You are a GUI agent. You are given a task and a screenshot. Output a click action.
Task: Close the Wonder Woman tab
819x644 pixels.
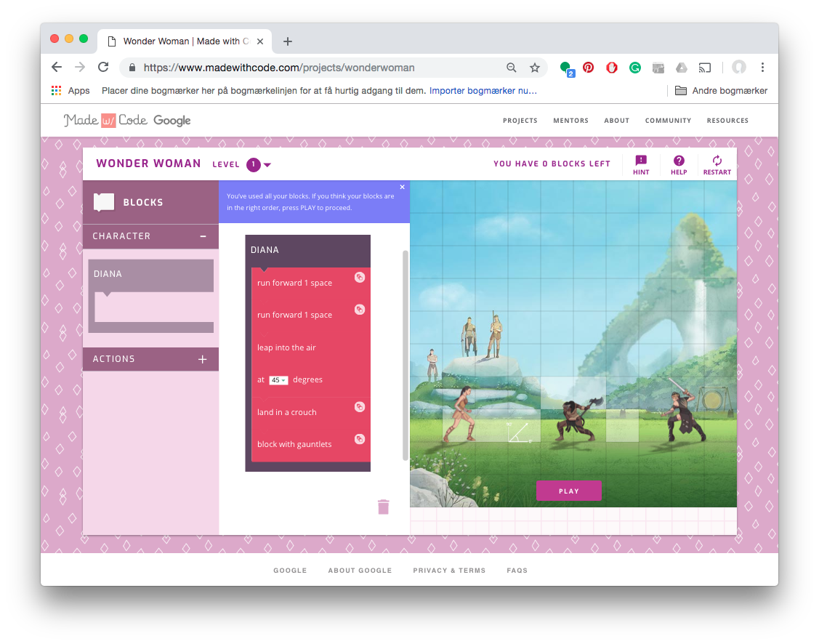260,41
